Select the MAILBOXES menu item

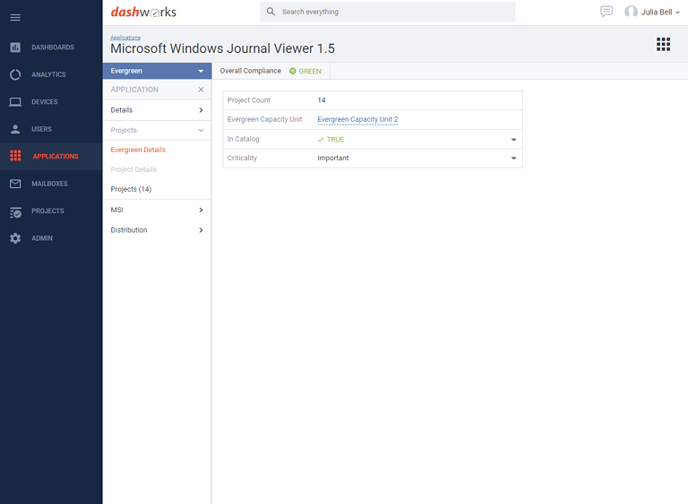[x=49, y=183]
